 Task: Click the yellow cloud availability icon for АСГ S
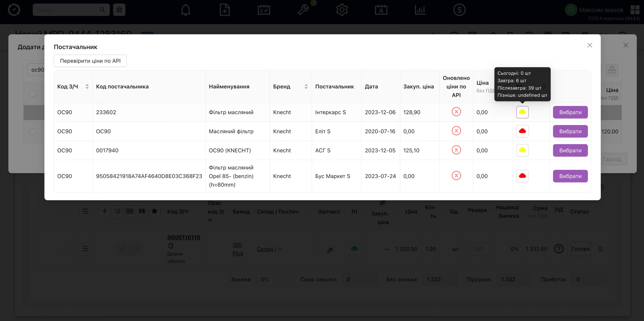click(x=522, y=150)
